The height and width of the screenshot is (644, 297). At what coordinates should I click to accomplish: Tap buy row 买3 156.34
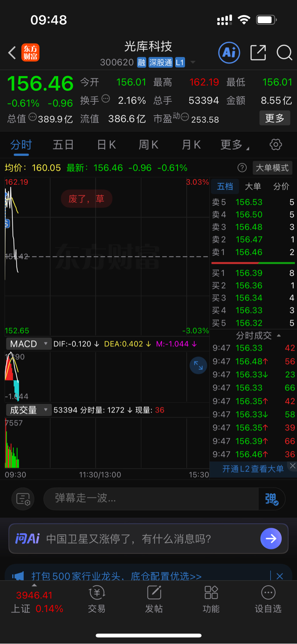tap(253, 298)
